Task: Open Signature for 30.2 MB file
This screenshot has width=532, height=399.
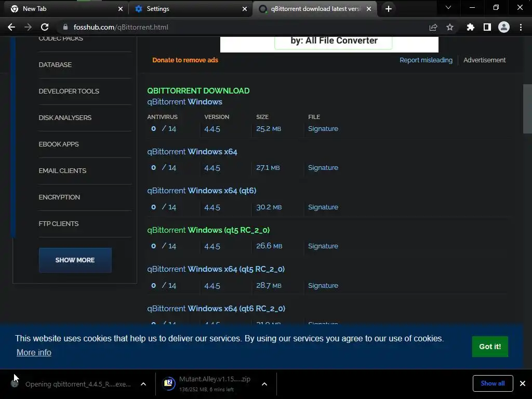Action: [323, 207]
